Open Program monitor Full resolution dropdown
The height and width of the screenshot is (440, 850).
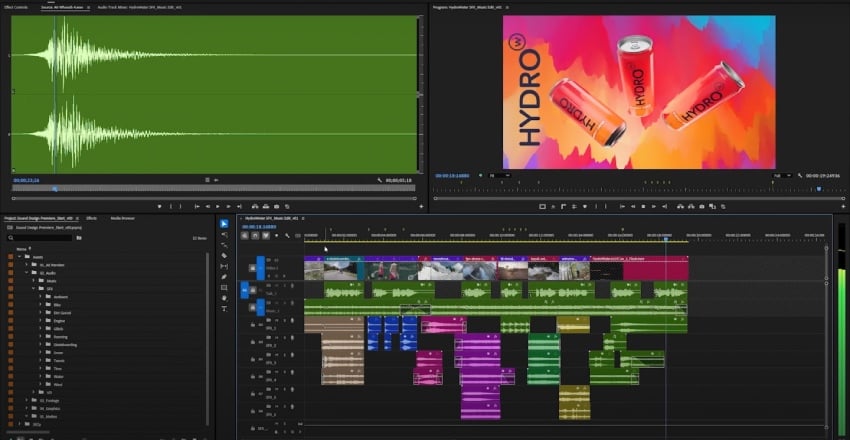point(782,176)
